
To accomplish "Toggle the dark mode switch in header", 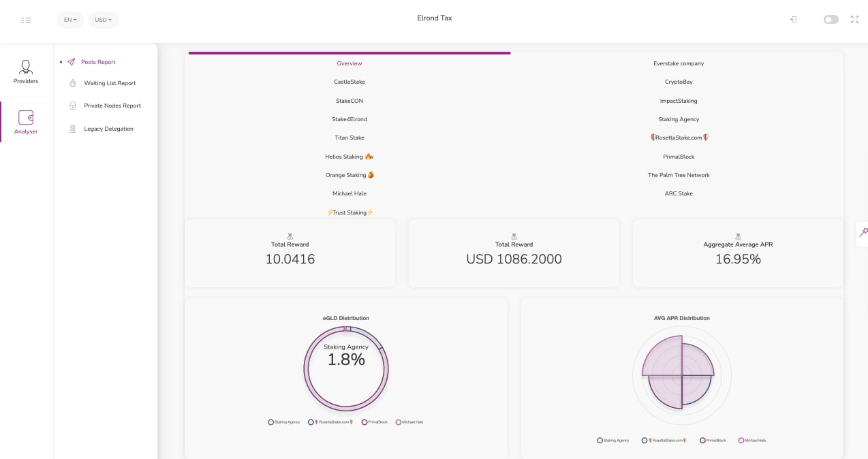I will coord(831,20).
